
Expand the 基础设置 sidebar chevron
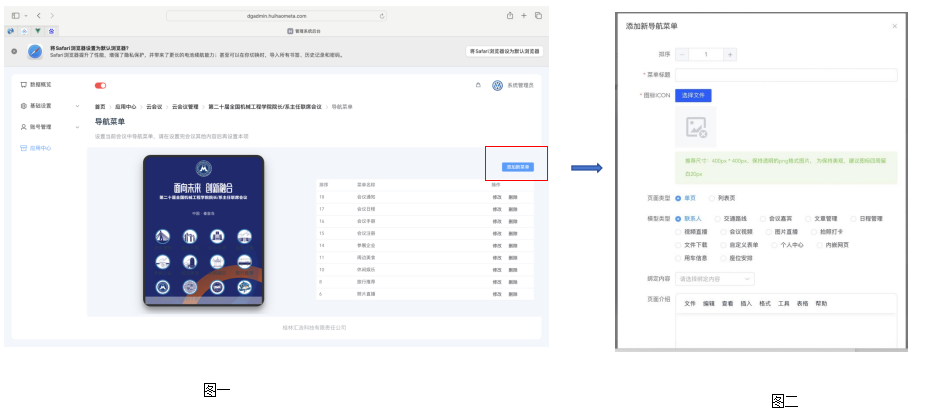click(x=77, y=106)
